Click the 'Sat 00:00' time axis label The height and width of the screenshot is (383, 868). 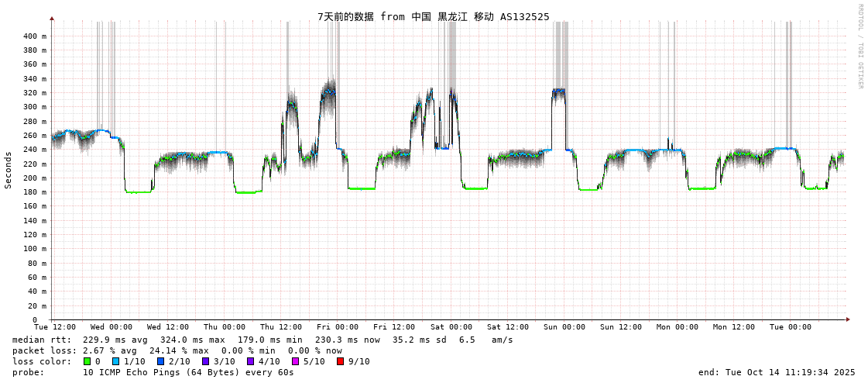[451, 327]
